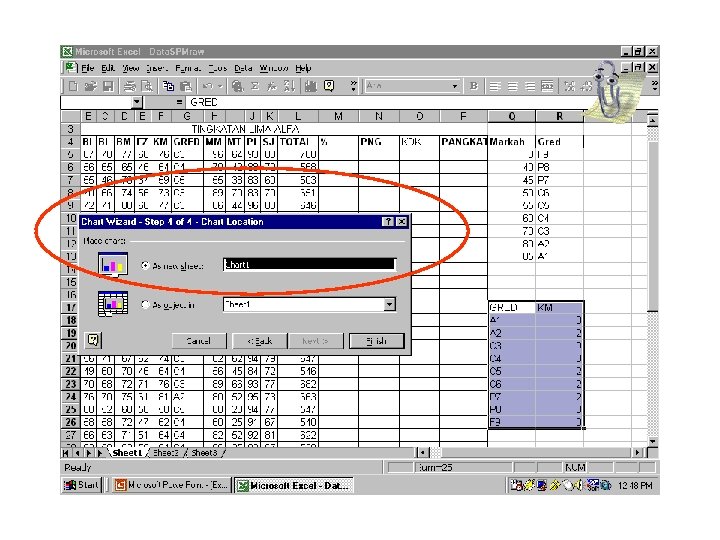Click the row 22 header

point(70,371)
